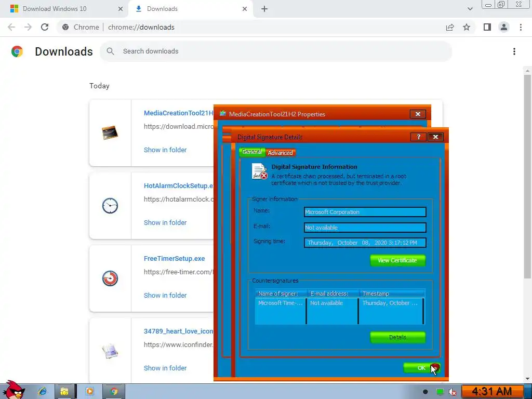Open the MediaCreationTool21H2 download link

179,113
